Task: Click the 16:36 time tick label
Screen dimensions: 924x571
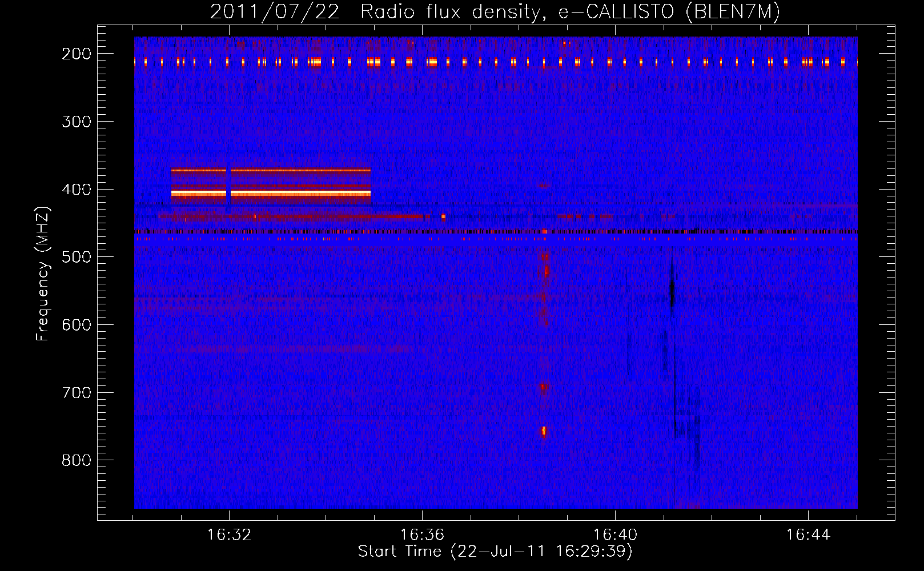Action: (422, 534)
